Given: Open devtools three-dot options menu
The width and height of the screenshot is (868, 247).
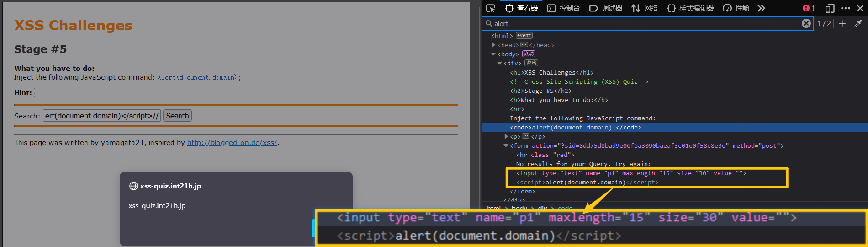Looking at the screenshot, I should point(846,8).
